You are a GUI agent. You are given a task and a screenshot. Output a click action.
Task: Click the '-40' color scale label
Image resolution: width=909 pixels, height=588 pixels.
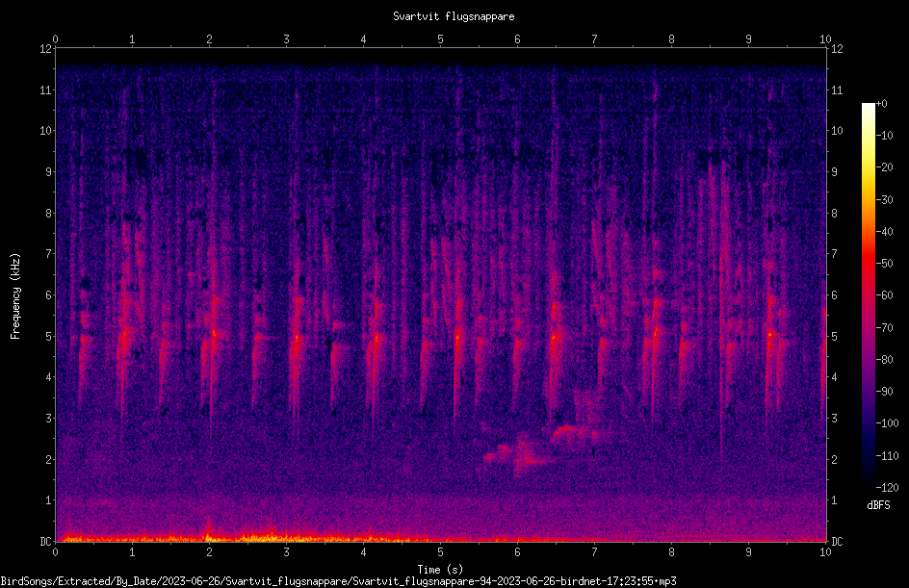coord(885,232)
